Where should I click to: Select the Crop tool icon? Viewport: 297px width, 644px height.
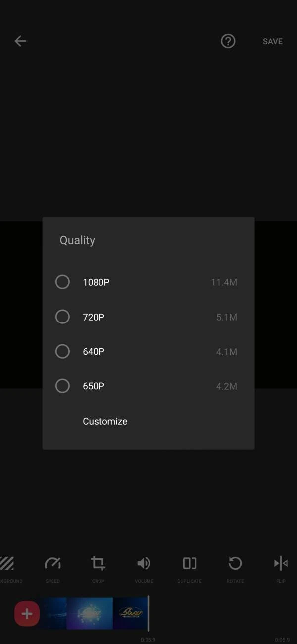(x=98, y=563)
